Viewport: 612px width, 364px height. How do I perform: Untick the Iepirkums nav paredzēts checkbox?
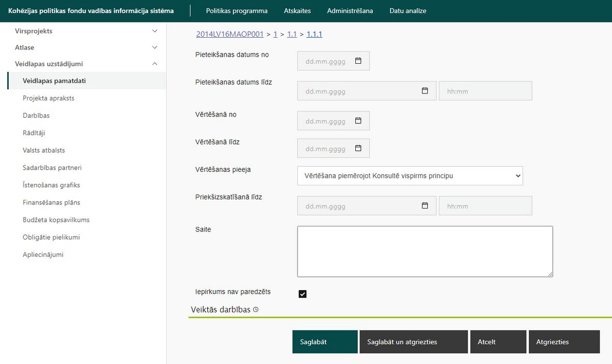pos(303,294)
